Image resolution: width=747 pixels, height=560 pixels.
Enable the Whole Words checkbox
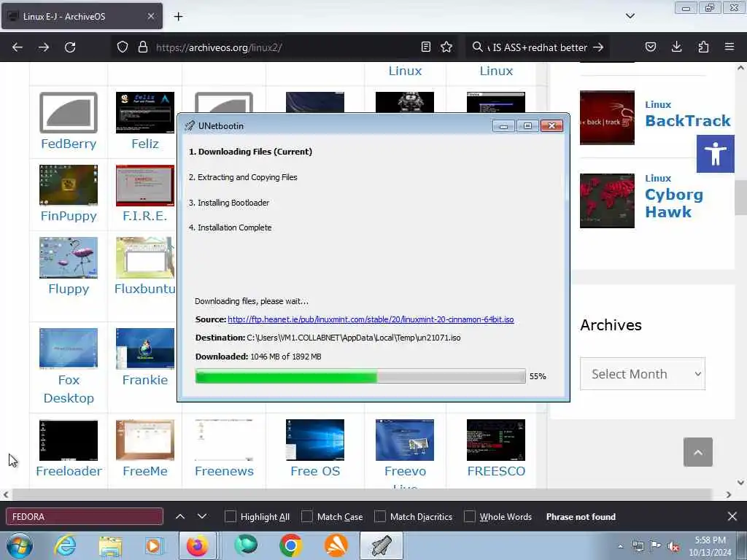point(470,517)
